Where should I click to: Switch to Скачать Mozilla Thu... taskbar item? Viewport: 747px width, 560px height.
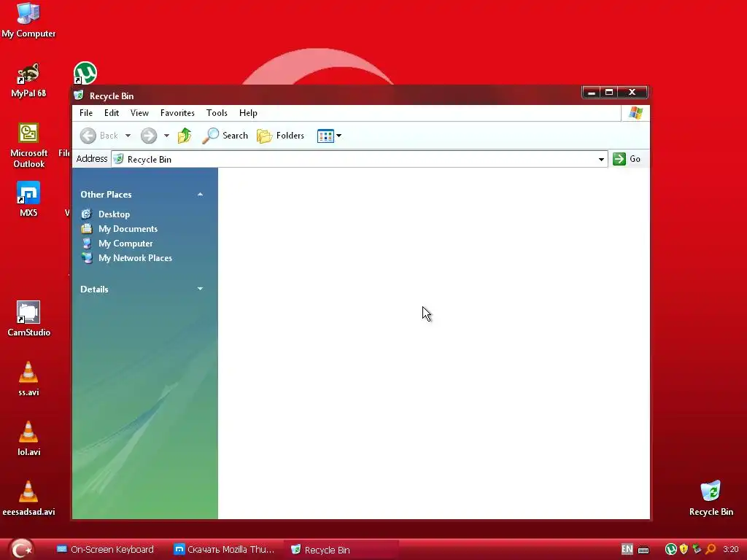(224, 550)
